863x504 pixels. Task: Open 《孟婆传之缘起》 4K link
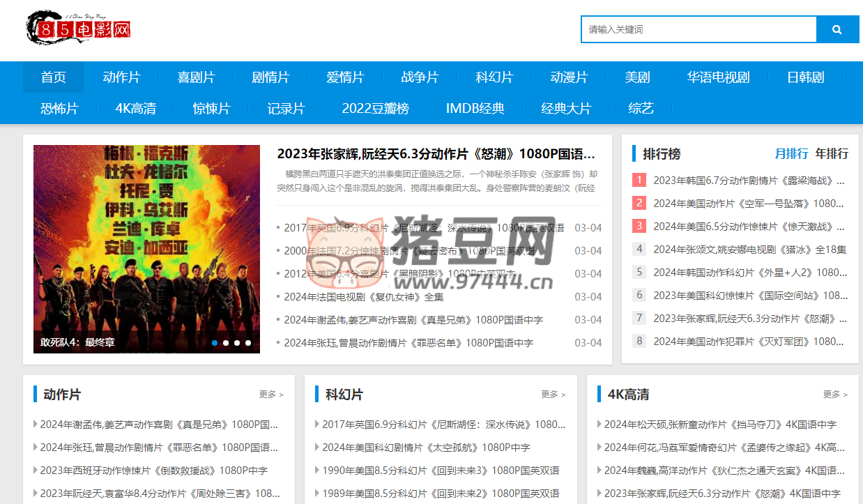(x=725, y=448)
